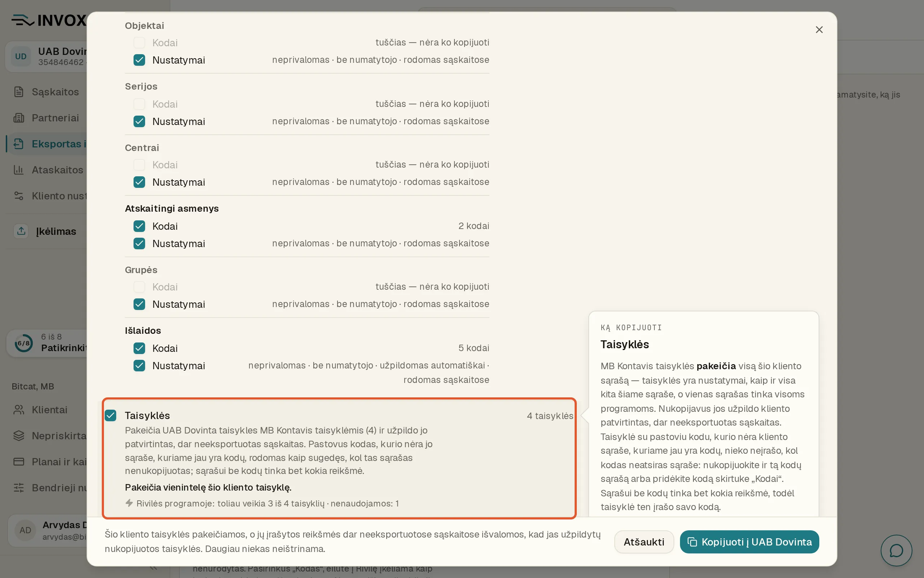Uncheck Kodai under Išlaidos
This screenshot has height=578, width=924.
[x=139, y=348]
